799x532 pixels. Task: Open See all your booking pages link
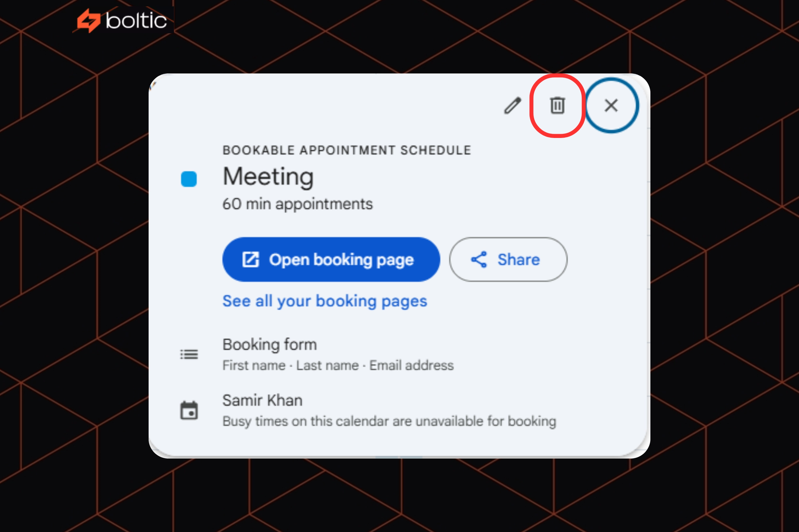click(x=324, y=301)
